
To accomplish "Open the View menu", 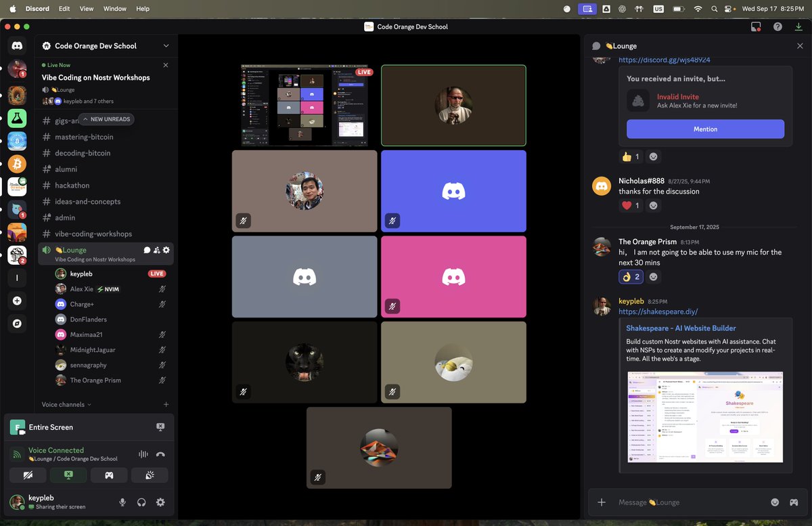I will (87, 9).
